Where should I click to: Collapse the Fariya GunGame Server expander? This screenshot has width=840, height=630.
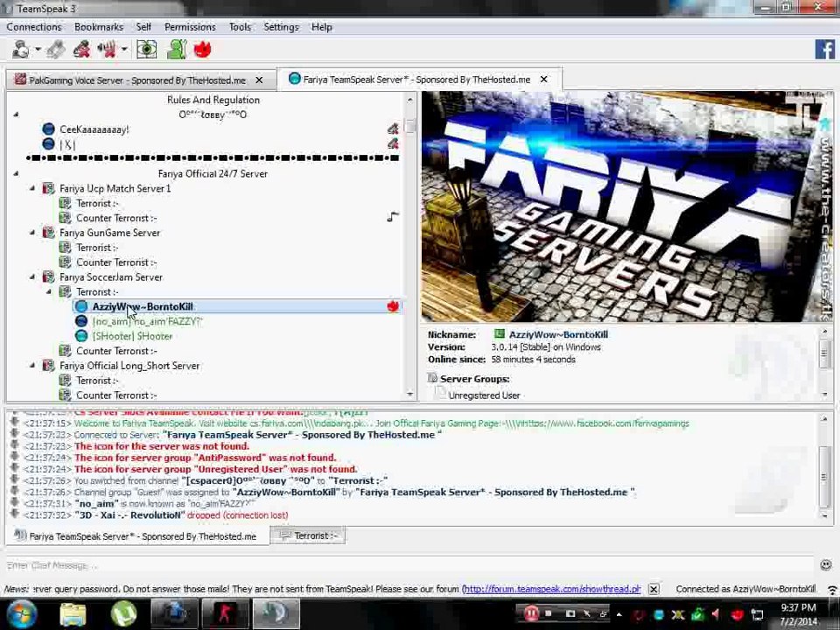pyautogui.click(x=32, y=233)
